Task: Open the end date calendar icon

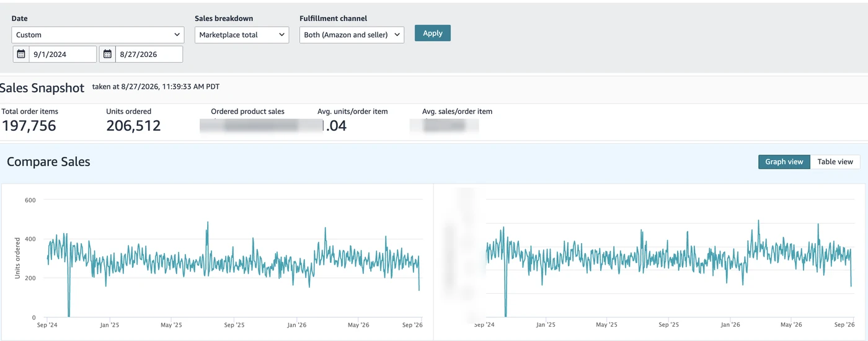Action: (x=107, y=54)
